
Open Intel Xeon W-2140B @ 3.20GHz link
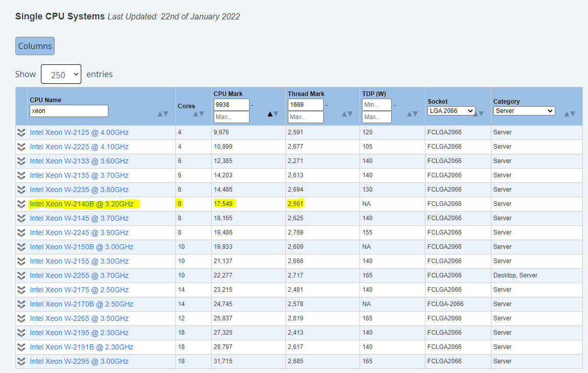tap(82, 204)
